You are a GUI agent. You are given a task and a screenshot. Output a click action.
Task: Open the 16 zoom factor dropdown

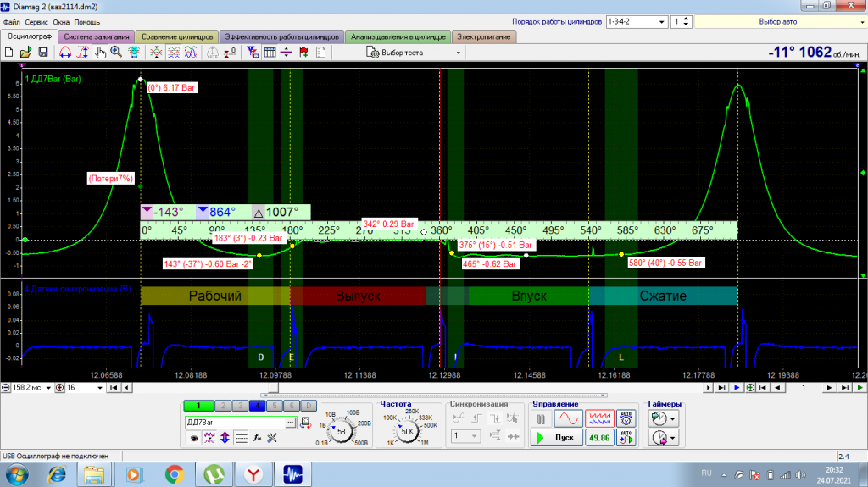coord(100,388)
